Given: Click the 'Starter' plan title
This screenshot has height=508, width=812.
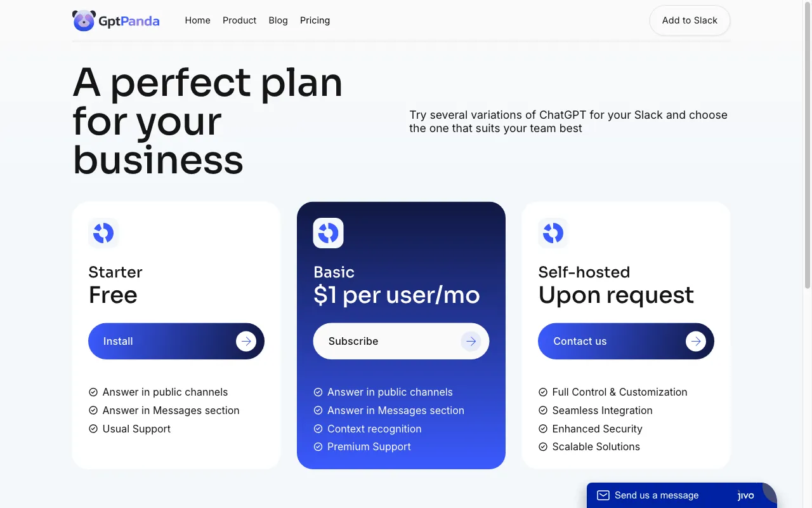Looking at the screenshot, I should click(x=115, y=272).
